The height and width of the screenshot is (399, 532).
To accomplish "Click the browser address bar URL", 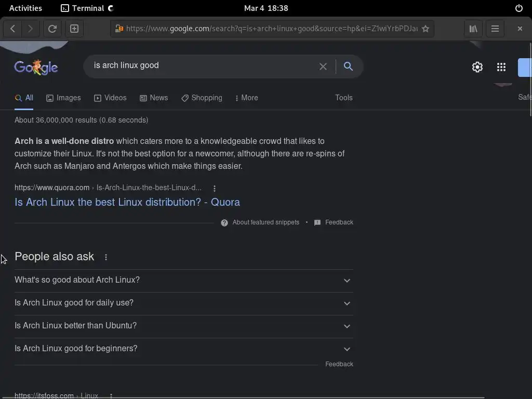I will (271, 29).
